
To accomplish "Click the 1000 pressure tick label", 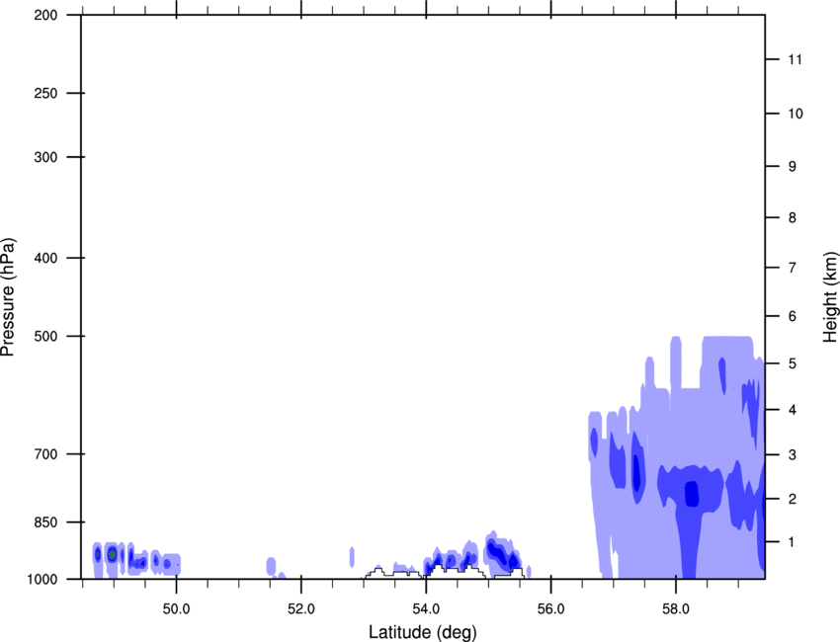I will (x=42, y=580).
